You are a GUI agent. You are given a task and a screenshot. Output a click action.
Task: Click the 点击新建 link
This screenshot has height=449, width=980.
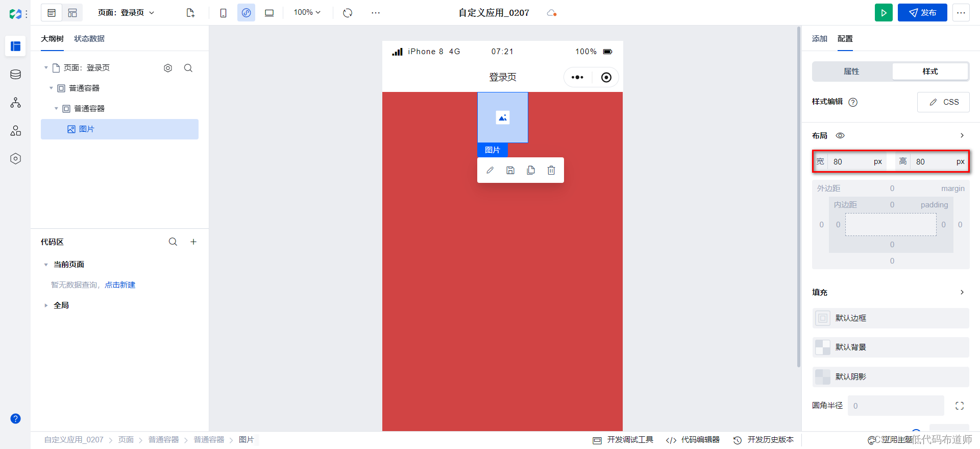(120, 285)
